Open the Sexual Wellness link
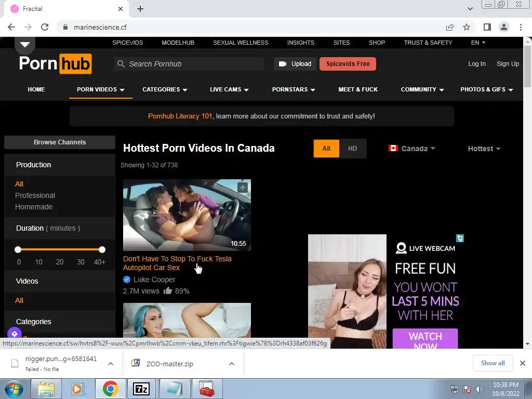This screenshot has width=532, height=399. (x=241, y=43)
